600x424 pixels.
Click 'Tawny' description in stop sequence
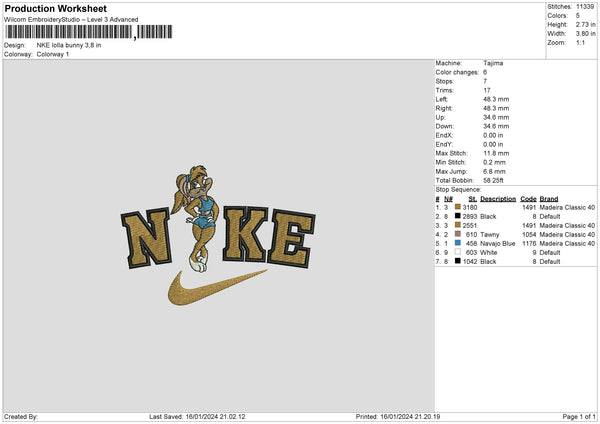coord(490,235)
